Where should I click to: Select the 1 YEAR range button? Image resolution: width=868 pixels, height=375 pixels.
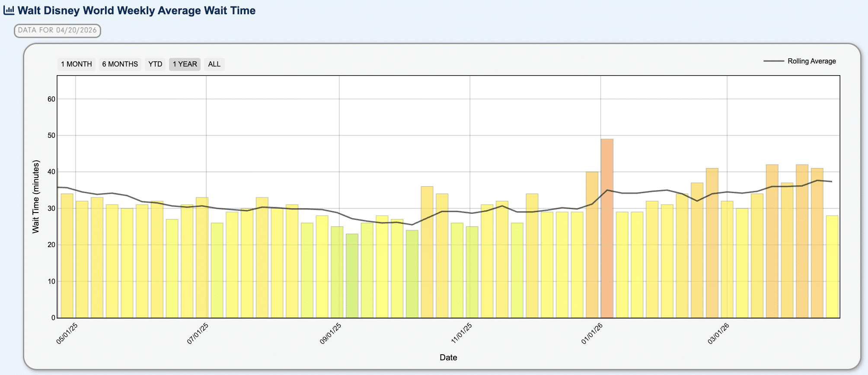(185, 64)
